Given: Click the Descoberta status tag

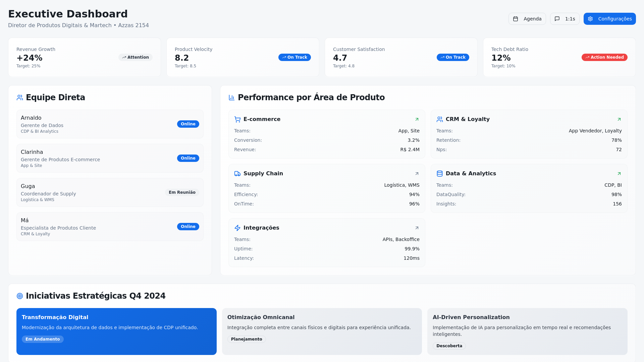Looking at the screenshot, I should pyautogui.click(x=449, y=346).
